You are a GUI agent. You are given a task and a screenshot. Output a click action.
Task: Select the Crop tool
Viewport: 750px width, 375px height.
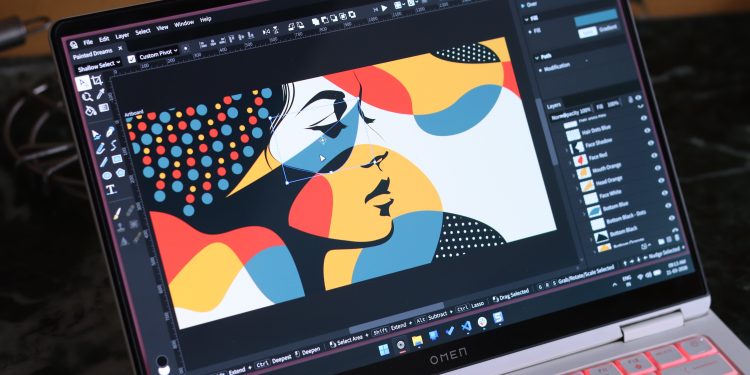(97, 80)
